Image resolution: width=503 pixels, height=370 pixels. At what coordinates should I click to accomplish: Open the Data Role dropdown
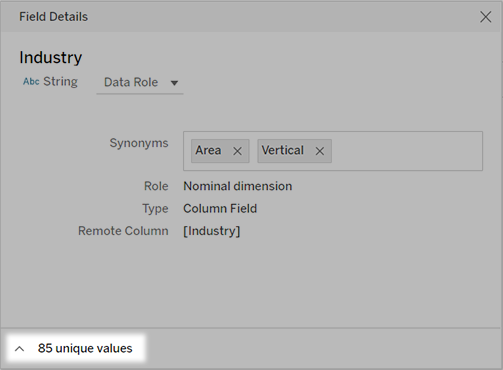pyautogui.click(x=140, y=82)
